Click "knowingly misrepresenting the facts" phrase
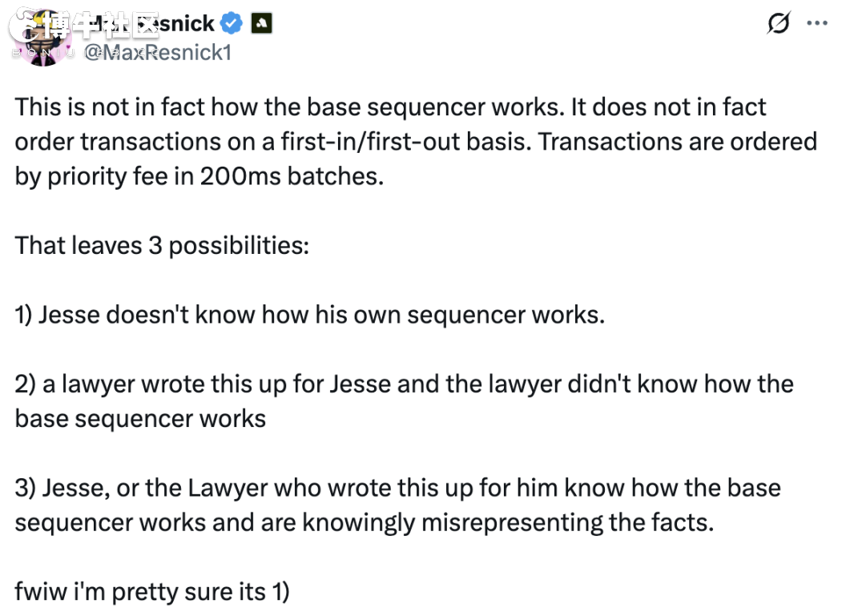This screenshot has width=842, height=616. coord(508,522)
